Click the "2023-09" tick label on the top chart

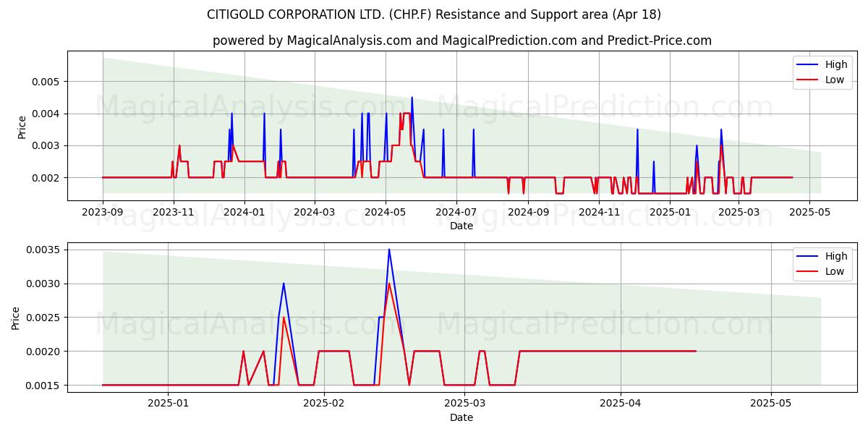click(103, 212)
